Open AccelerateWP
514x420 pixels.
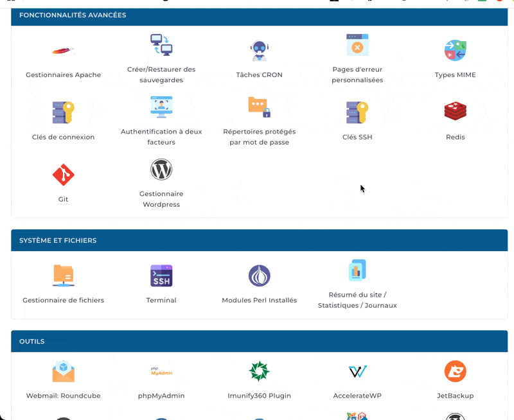click(x=357, y=379)
